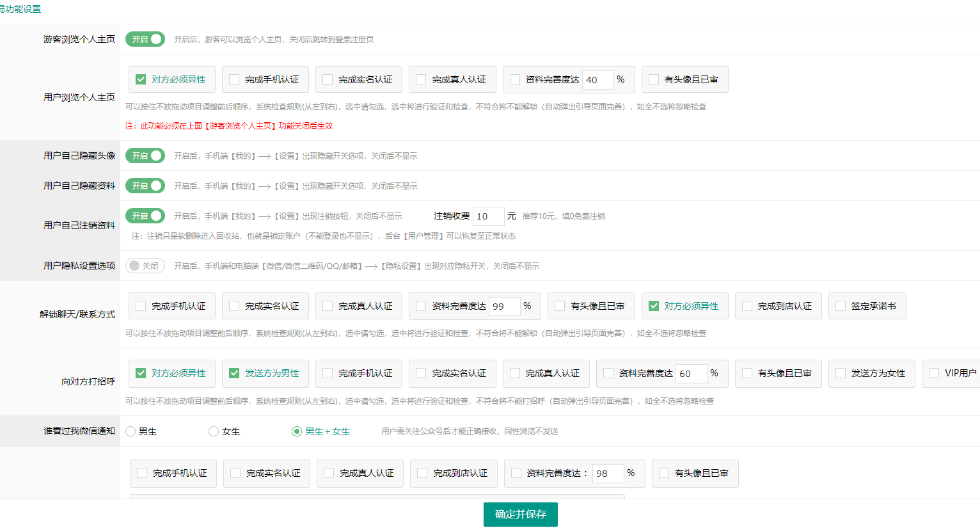The image size is (980, 528).
Task: Uncheck 对方必须异性 in 解锁聊天/联系方式 row
Action: [x=654, y=306]
